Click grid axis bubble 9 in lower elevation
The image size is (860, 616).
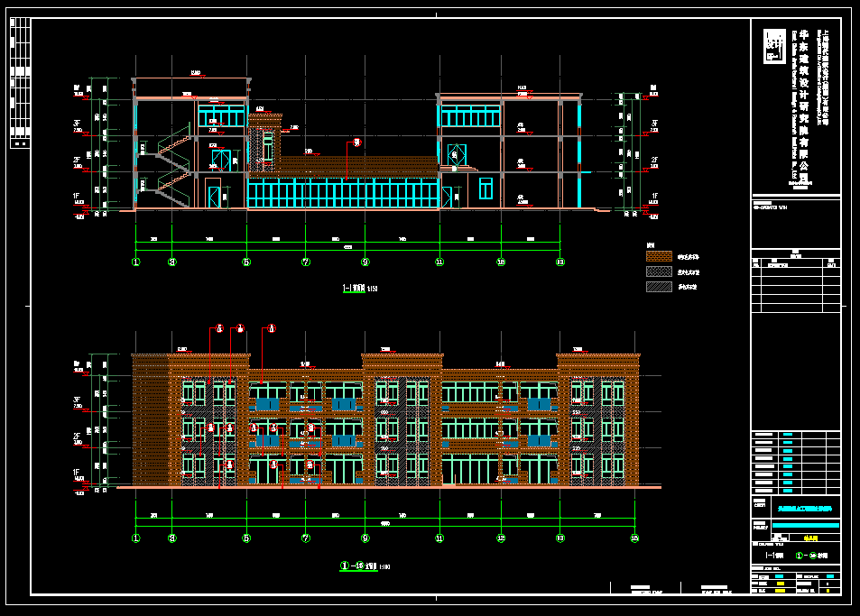pyautogui.click(x=365, y=538)
